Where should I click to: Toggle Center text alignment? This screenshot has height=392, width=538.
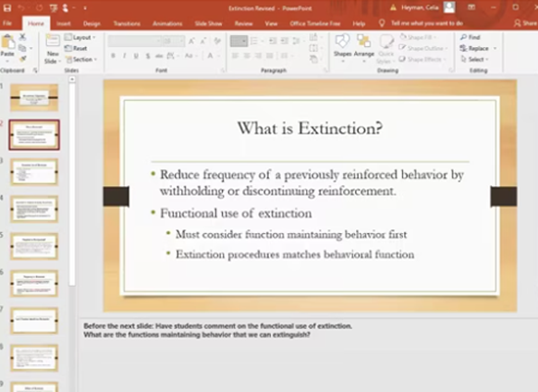tap(247, 55)
